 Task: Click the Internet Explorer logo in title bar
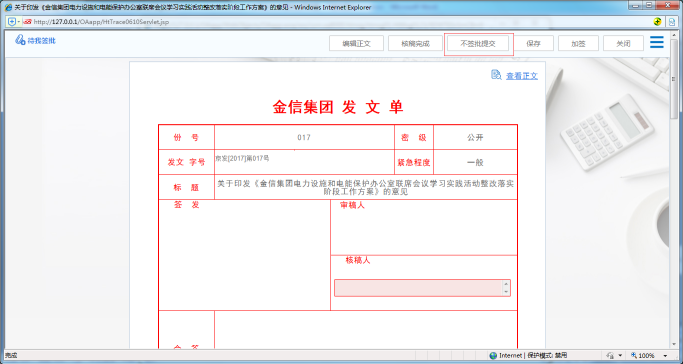click(8, 7)
